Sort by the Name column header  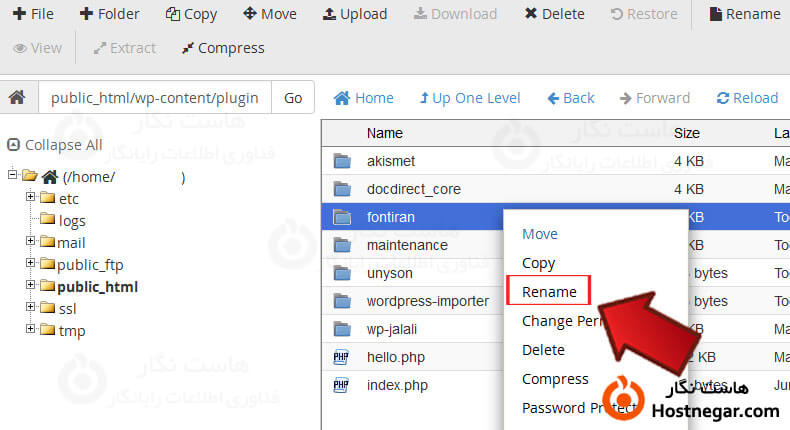tap(385, 133)
